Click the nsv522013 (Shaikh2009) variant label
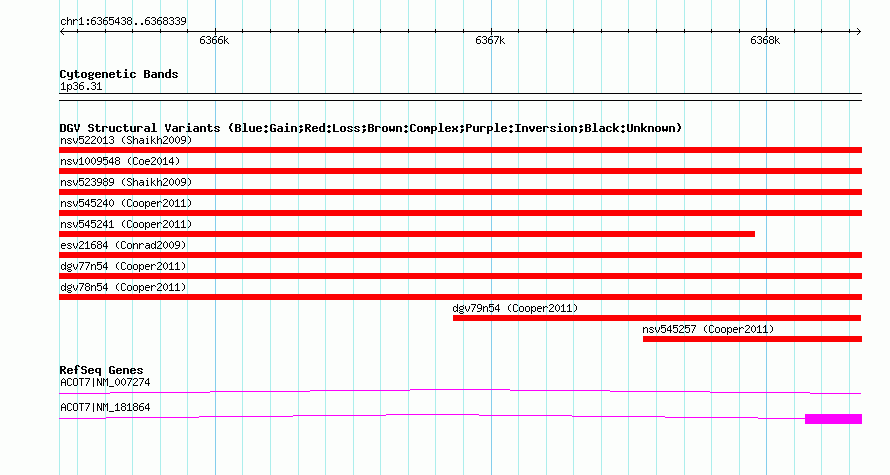 [126, 140]
